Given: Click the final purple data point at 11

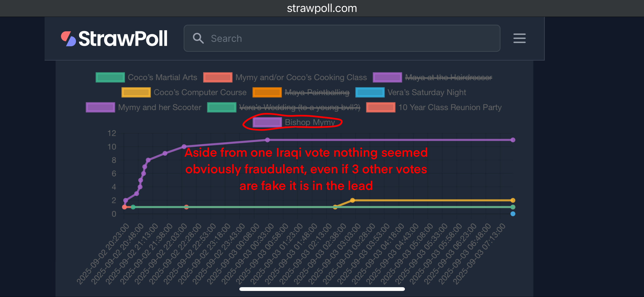Looking at the screenshot, I should point(513,140).
